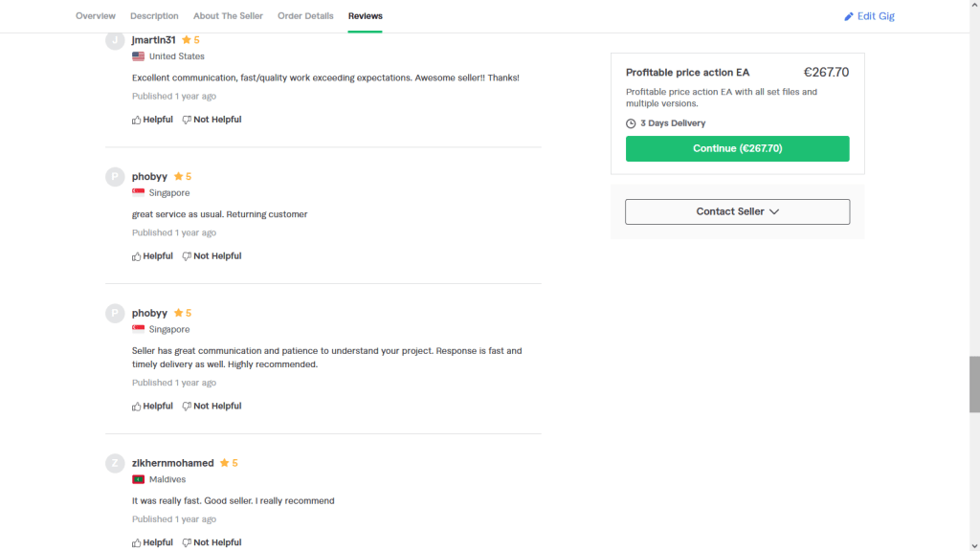Expand the Contact Seller dropdown
The width and height of the screenshot is (980, 551).
tap(737, 211)
